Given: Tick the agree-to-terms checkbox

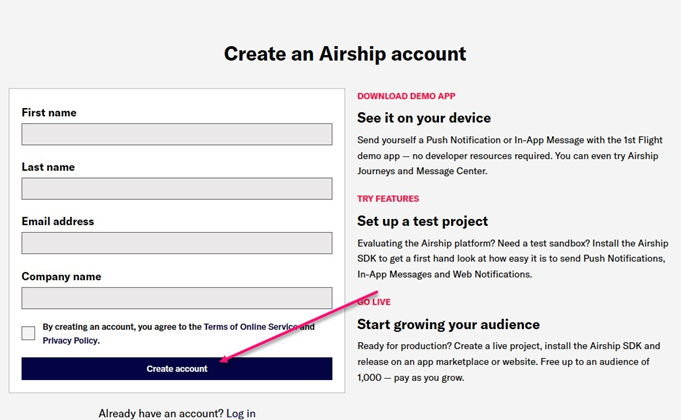Looking at the screenshot, I should click(28, 333).
